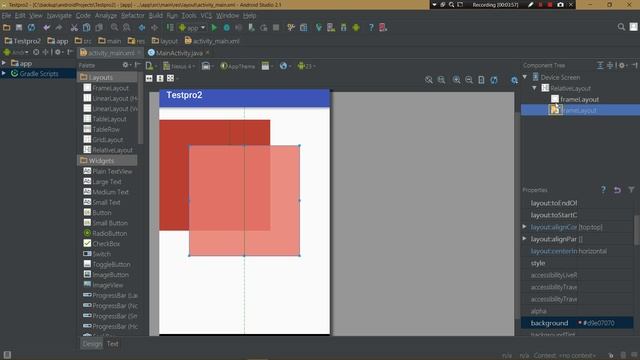Image resolution: width=640 pixels, height=360 pixels.
Task: Click the Synchronize icon in main toolbar
Action: tap(31, 27)
